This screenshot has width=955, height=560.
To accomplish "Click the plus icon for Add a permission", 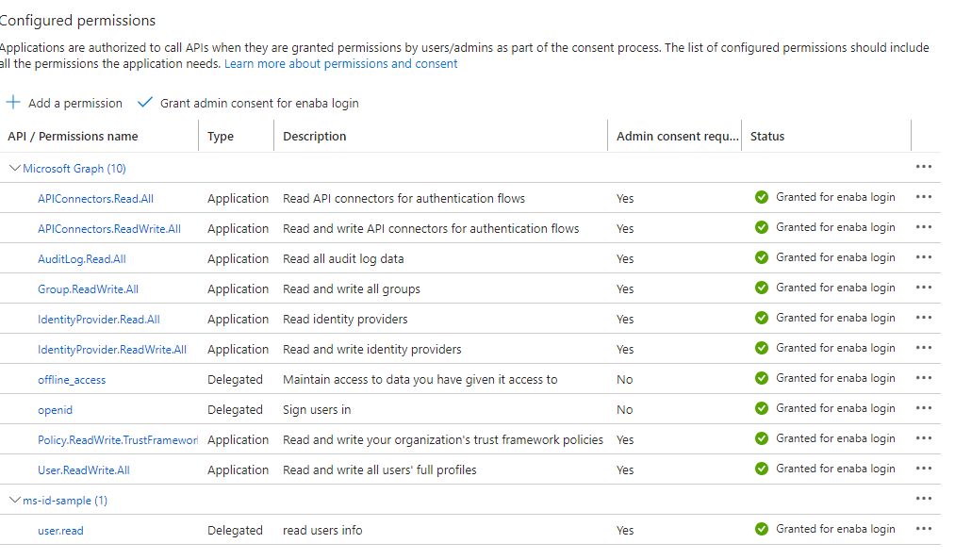I will click(13, 103).
